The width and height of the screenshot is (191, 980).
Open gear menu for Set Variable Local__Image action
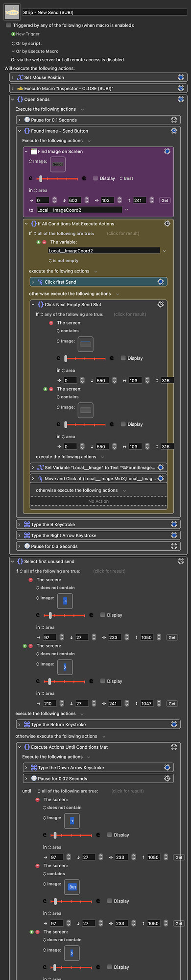click(x=160, y=467)
